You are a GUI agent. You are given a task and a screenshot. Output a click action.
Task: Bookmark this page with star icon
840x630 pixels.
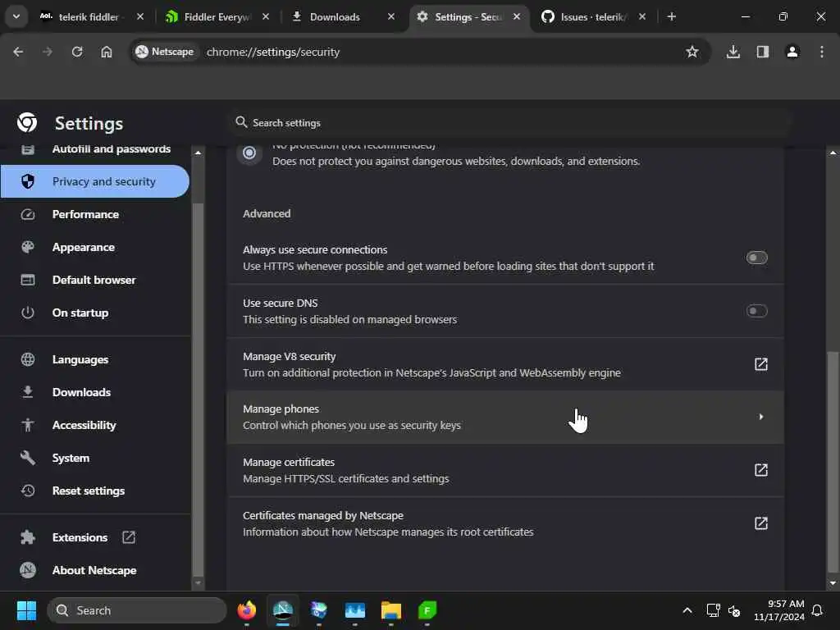coord(692,52)
